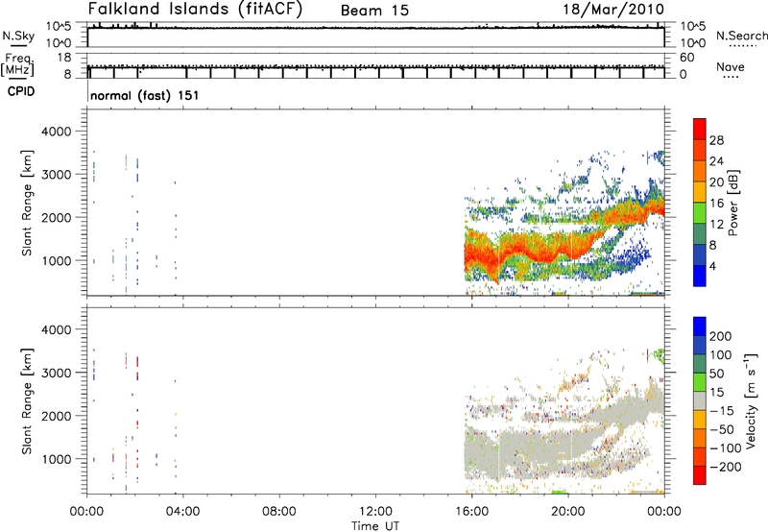This screenshot has height=532, width=768.
Task: Click the "2000" tick in the power panel
Action: pos(56,217)
